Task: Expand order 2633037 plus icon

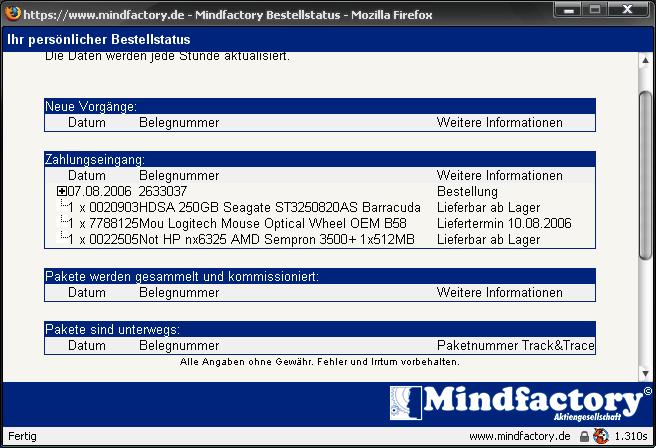Action: pos(62,192)
